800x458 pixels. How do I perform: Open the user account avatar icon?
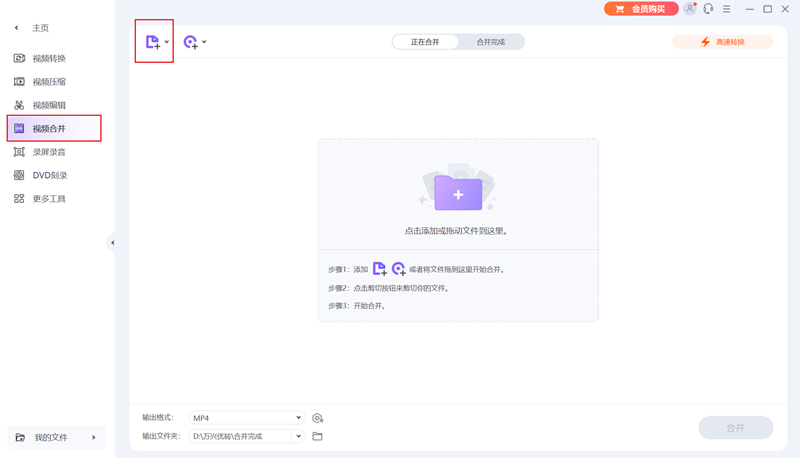[690, 9]
